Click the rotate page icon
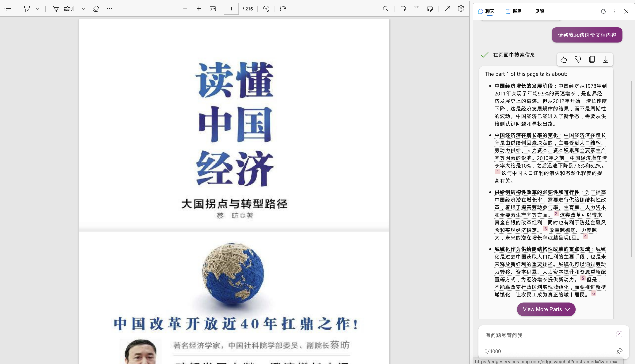Image resolution: width=635 pixels, height=364 pixels. tap(266, 9)
